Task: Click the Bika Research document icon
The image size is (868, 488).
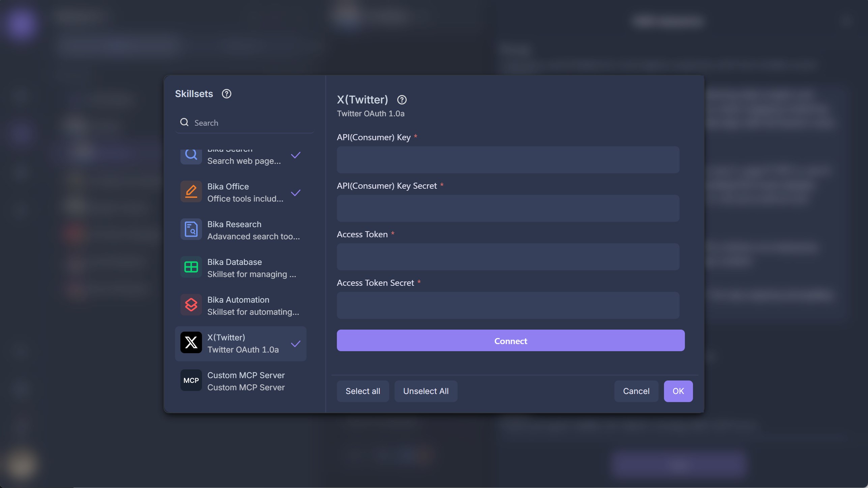Action: pos(191,229)
